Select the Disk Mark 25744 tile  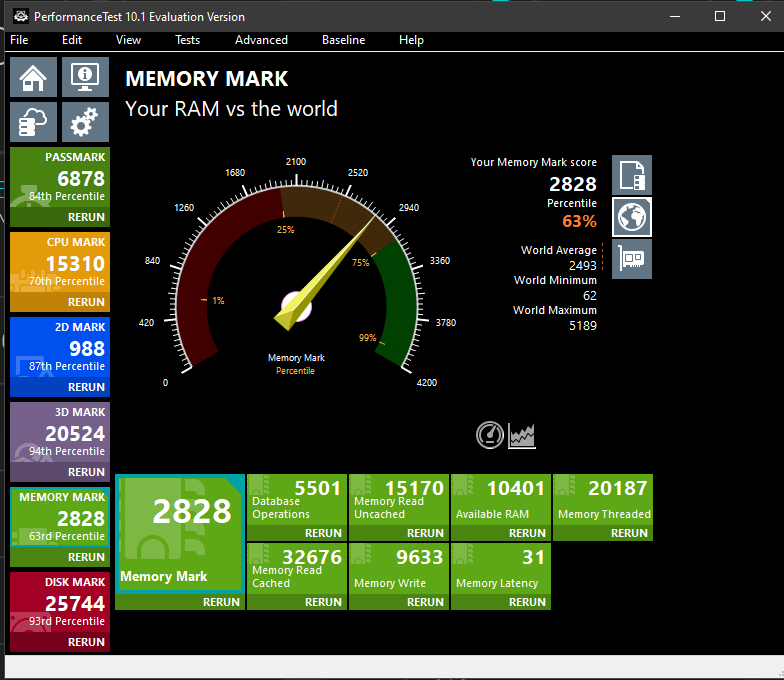tap(60, 602)
